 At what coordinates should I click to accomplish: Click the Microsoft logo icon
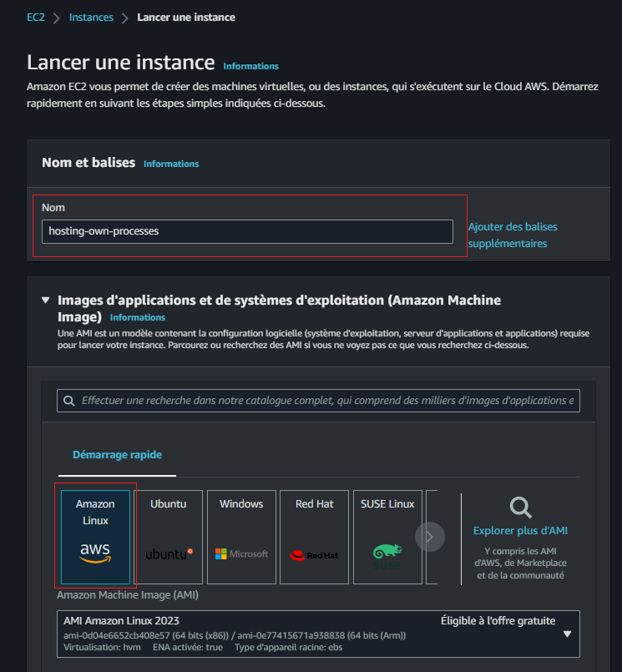coord(242,554)
